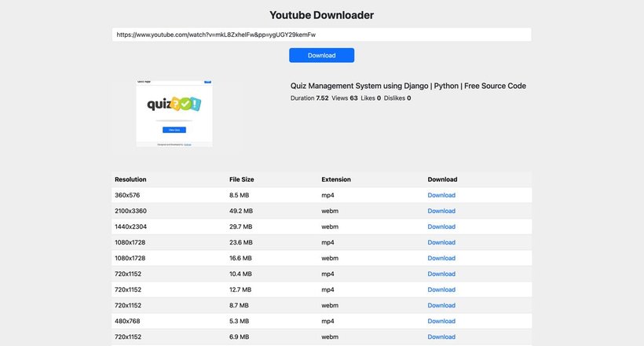
Task: Download the 720x1152 8.7 MB webm
Action: (x=441, y=305)
